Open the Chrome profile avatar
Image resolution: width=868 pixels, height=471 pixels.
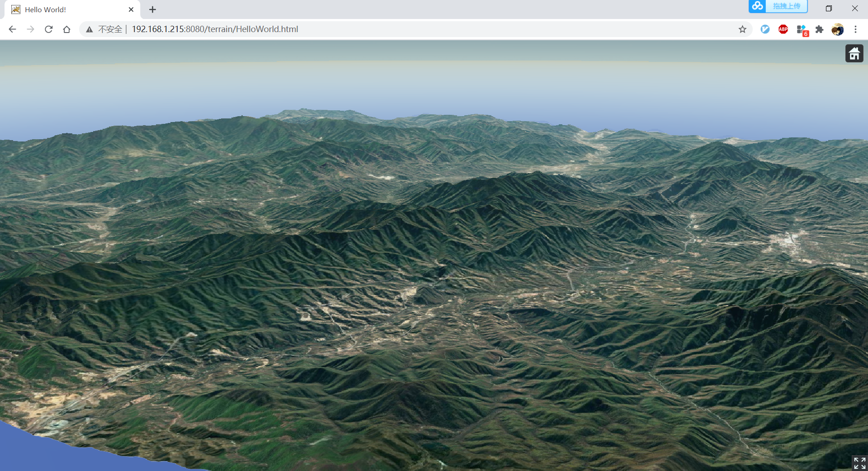[837, 29]
